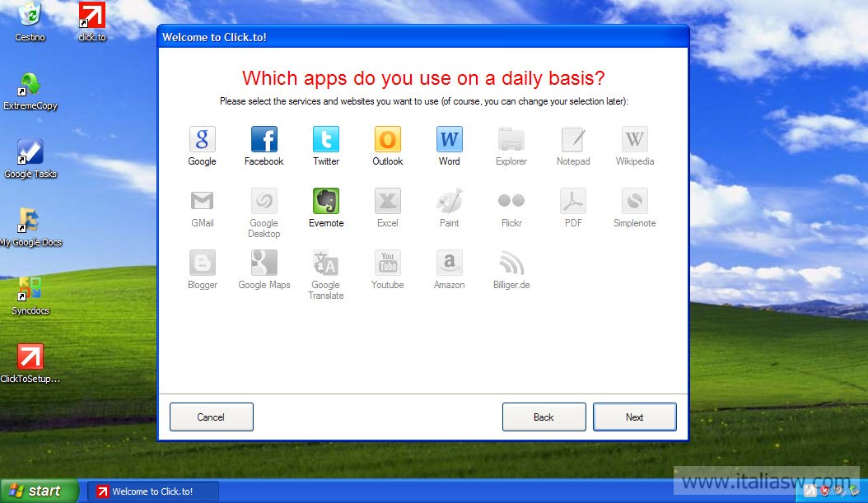The width and height of the screenshot is (868, 503).
Task: Enable the Blogger app icon
Action: coord(202,263)
